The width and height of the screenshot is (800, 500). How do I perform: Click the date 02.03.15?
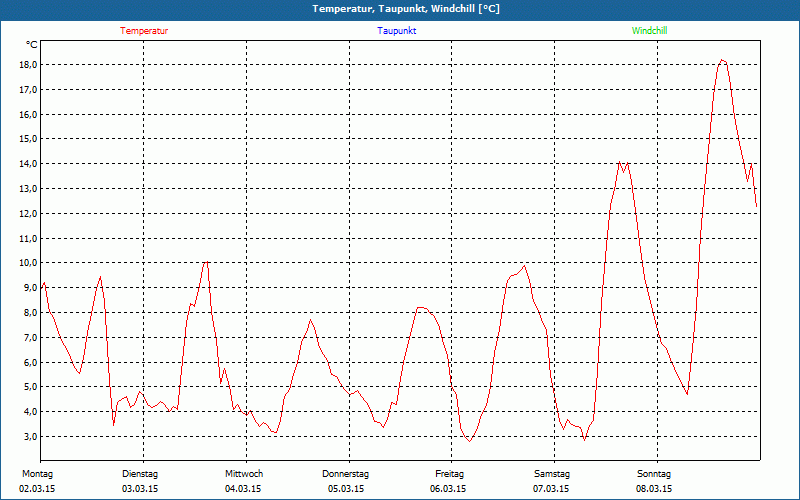37,489
